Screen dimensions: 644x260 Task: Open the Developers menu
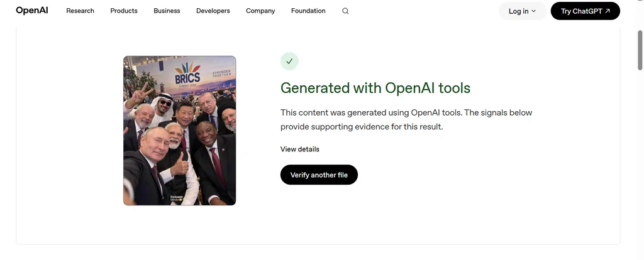tap(213, 11)
